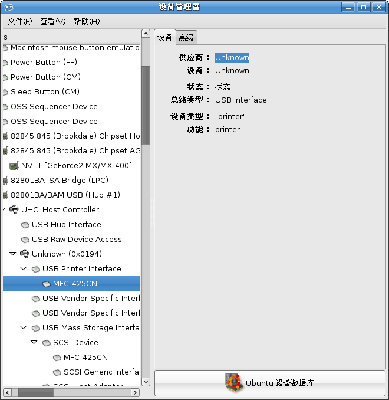This screenshot has width=389, height=400.
Task: Click the USB Mass Storage Interface icon
Action: coord(36,328)
